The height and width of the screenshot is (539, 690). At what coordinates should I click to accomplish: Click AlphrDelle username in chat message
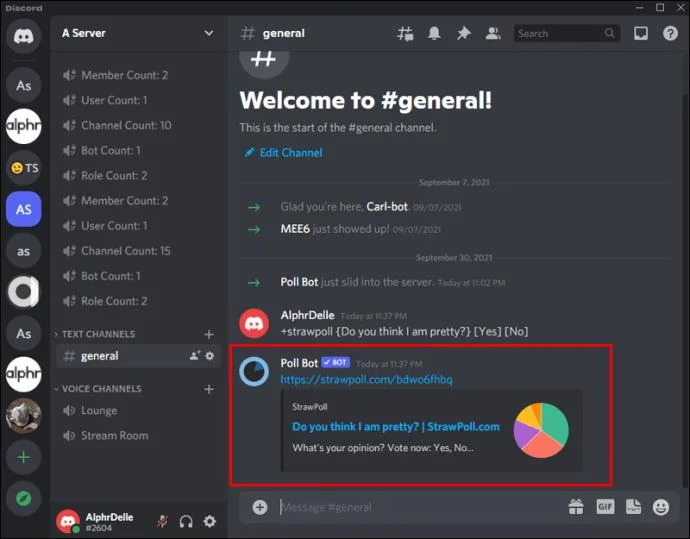click(307, 315)
